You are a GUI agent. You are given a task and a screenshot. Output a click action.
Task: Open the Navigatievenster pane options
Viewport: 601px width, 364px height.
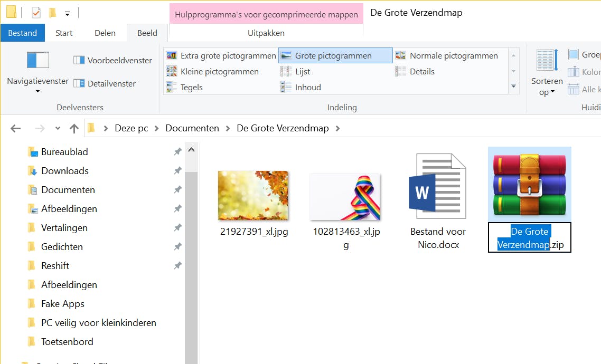[x=37, y=72]
